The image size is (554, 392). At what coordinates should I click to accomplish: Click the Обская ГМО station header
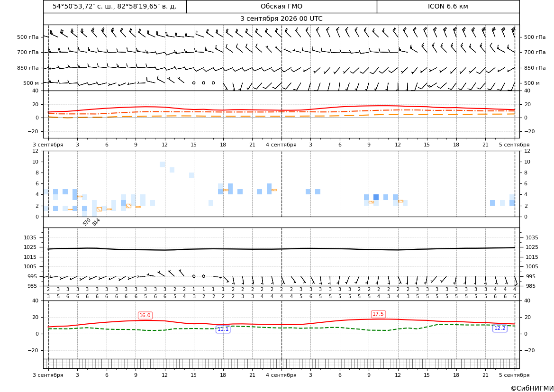pyautogui.click(x=281, y=6)
